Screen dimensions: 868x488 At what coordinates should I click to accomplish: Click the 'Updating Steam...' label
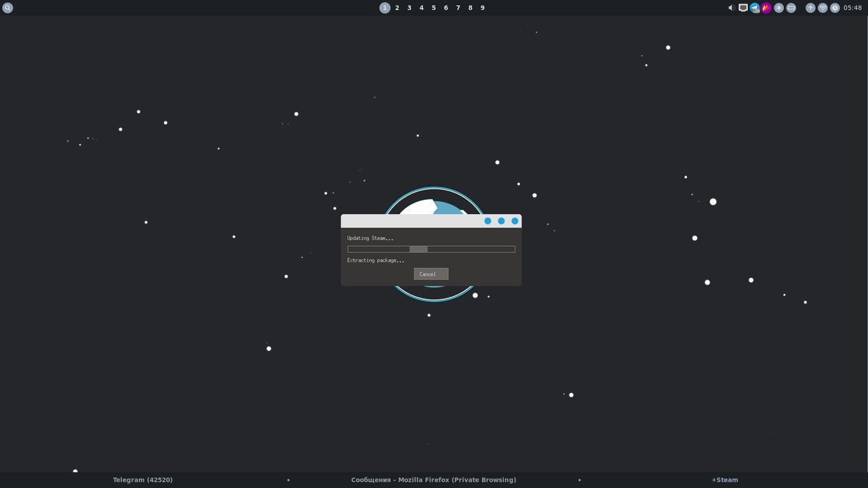pyautogui.click(x=370, y=238)
